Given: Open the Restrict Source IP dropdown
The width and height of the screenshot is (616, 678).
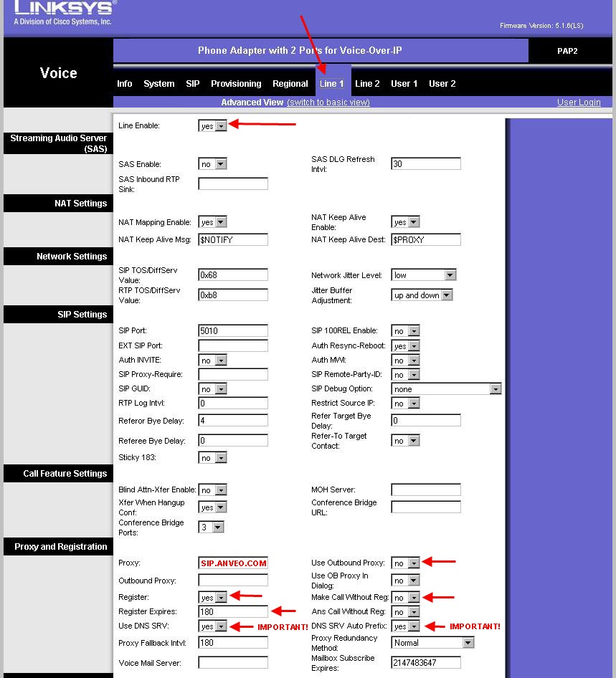Looking at the screenshot, I should click(x=405, y=404).
